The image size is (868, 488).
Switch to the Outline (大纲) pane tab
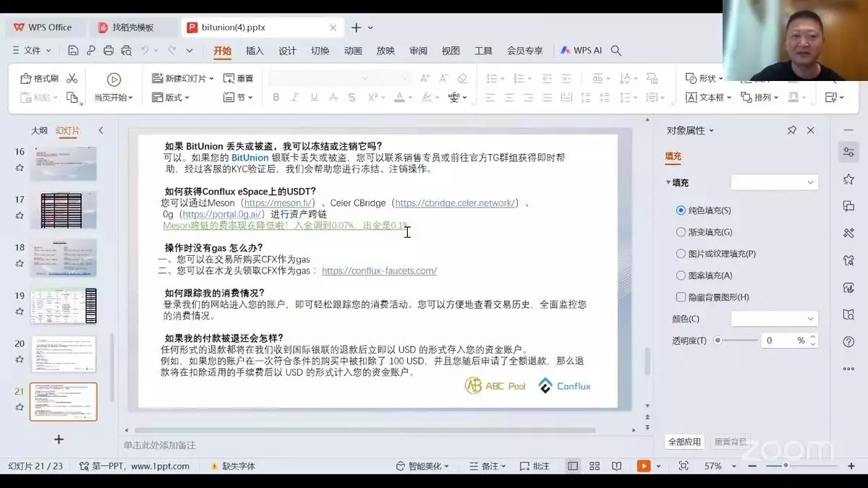(39, 131)
